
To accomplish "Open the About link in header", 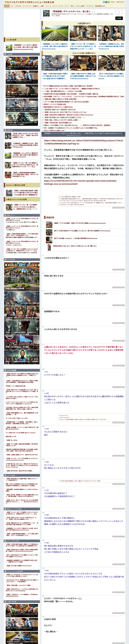I will 113,2.
